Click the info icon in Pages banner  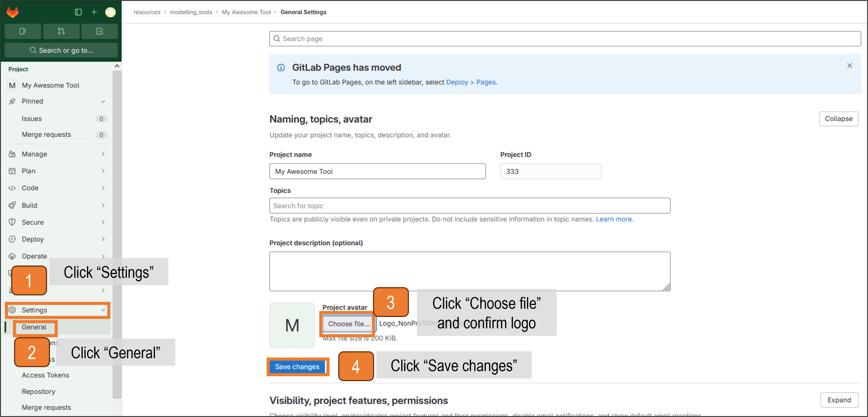[281, 68]
